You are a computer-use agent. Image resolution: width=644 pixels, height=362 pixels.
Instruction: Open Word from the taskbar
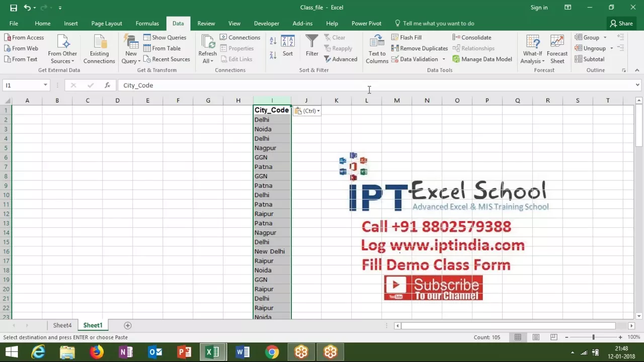pos(243,352)
